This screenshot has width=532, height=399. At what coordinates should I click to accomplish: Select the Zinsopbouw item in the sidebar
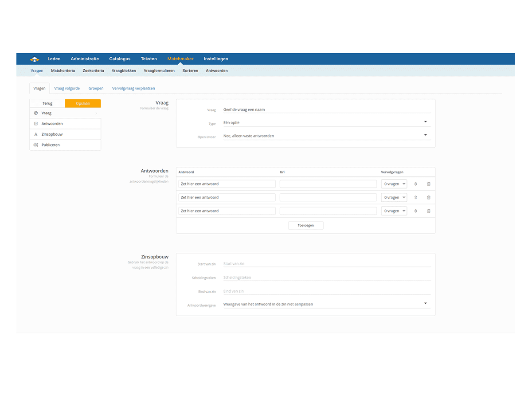52,134
